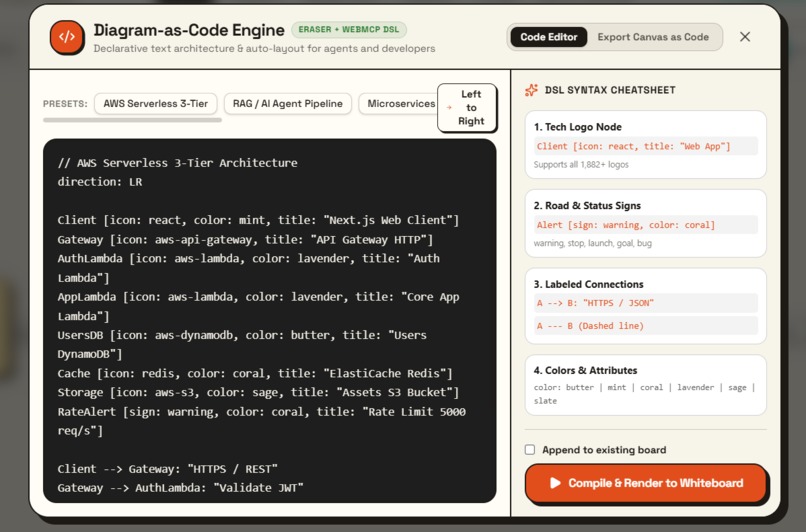Click the AWS Serverless 3-Tier Architecture comment line
Screen dimensions: 806x532
tap(177, 163)
